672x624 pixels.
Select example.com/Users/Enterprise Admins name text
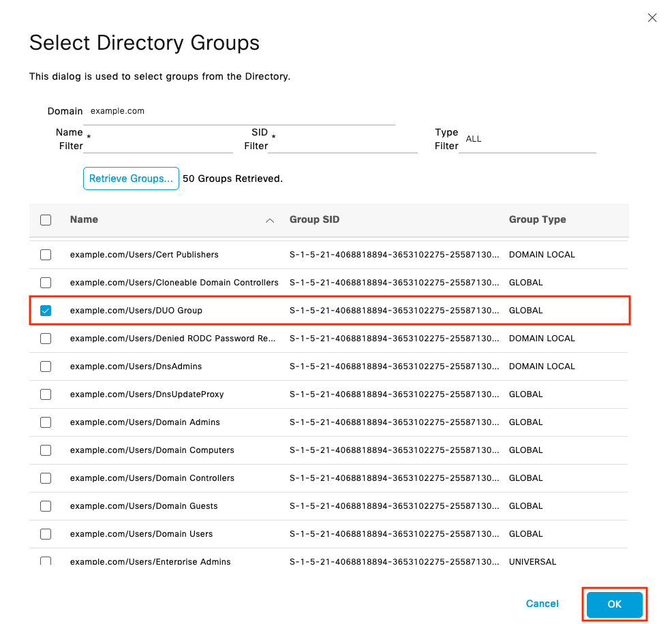[x=151, y=561]
